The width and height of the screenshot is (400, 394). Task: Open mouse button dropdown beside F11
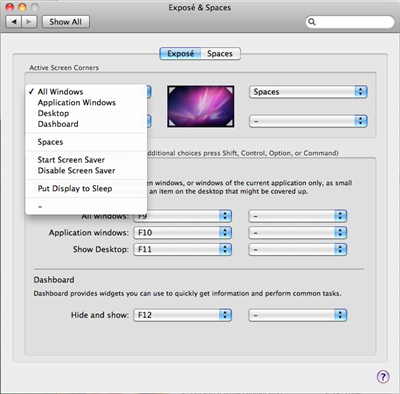[x=298, y=249]
